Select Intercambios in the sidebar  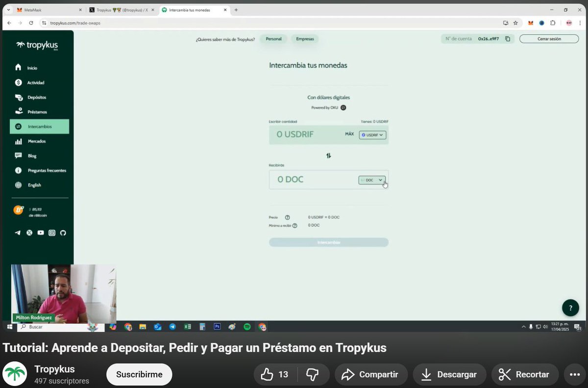39,126
